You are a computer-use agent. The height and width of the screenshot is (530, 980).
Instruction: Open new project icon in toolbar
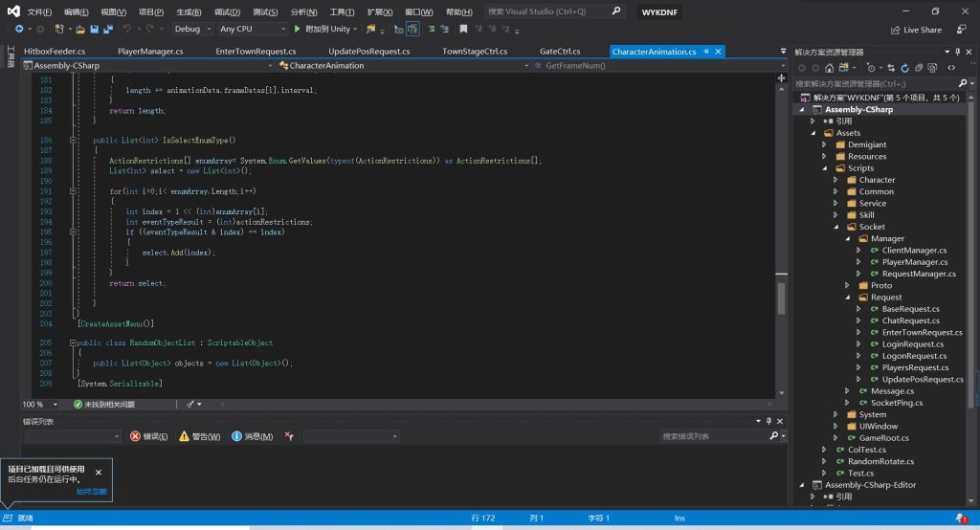tap(59, 29)
